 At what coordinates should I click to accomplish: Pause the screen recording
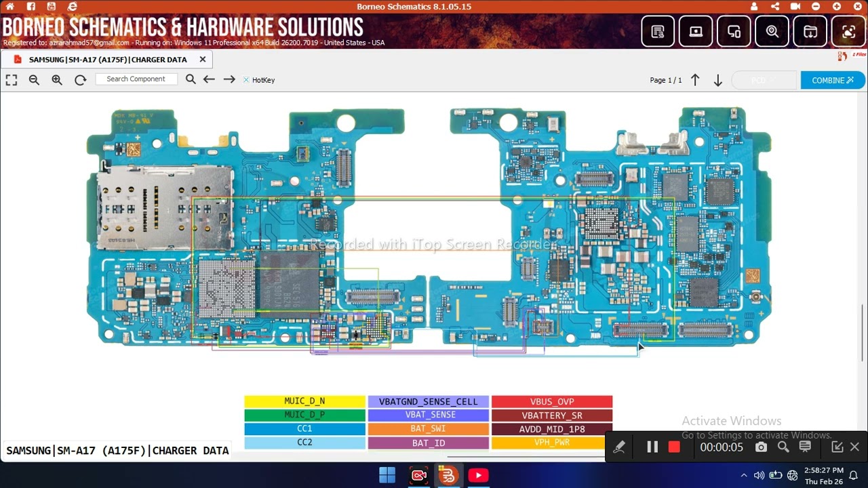[652, 447]
